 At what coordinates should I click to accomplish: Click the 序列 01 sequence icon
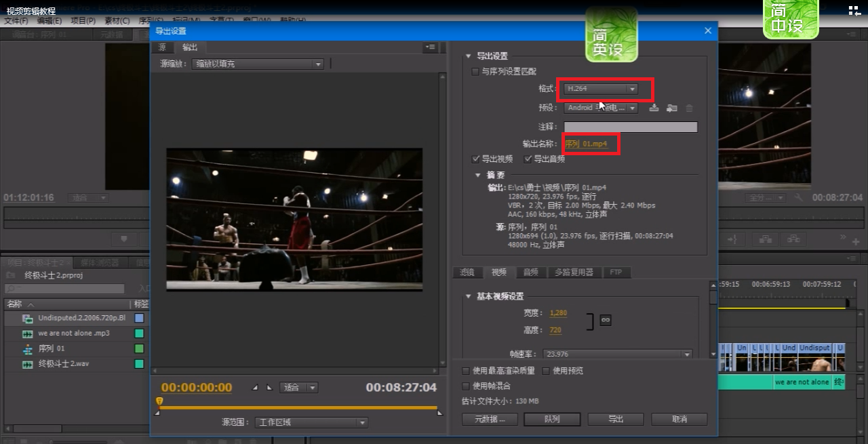[27, 348]
